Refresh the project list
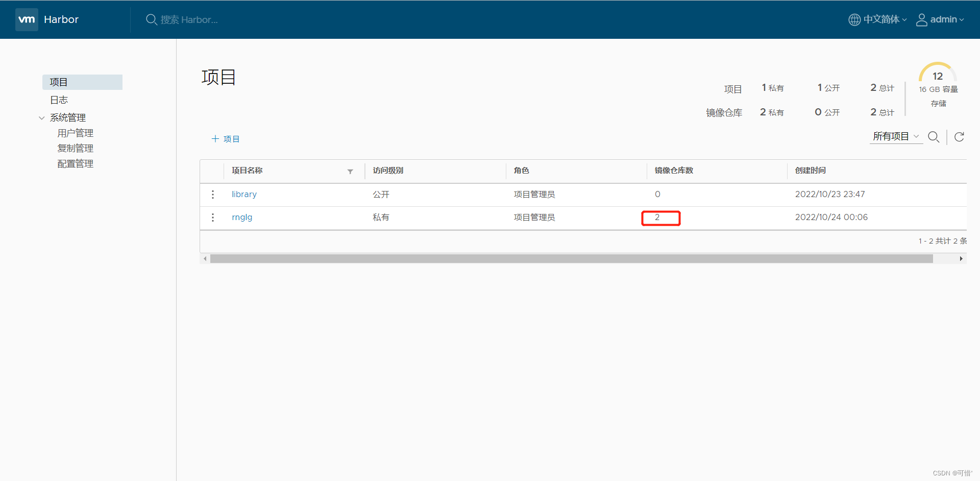The image size is (980, 481). point(959,137)
